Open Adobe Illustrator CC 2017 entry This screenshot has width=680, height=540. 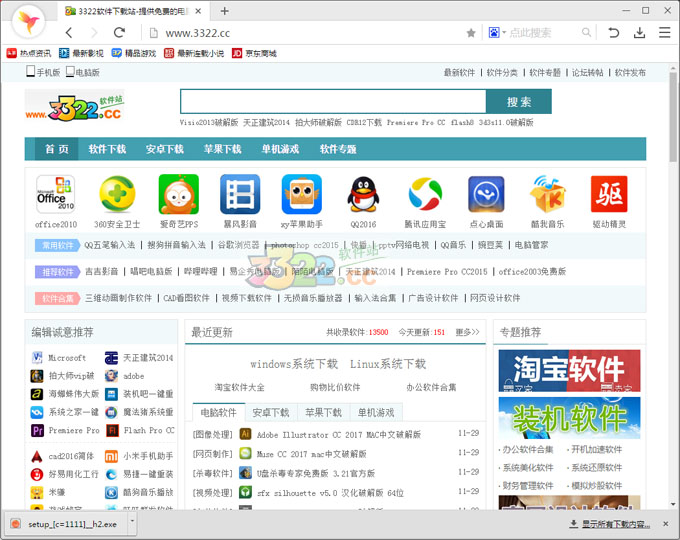click(x=339, y=435)
